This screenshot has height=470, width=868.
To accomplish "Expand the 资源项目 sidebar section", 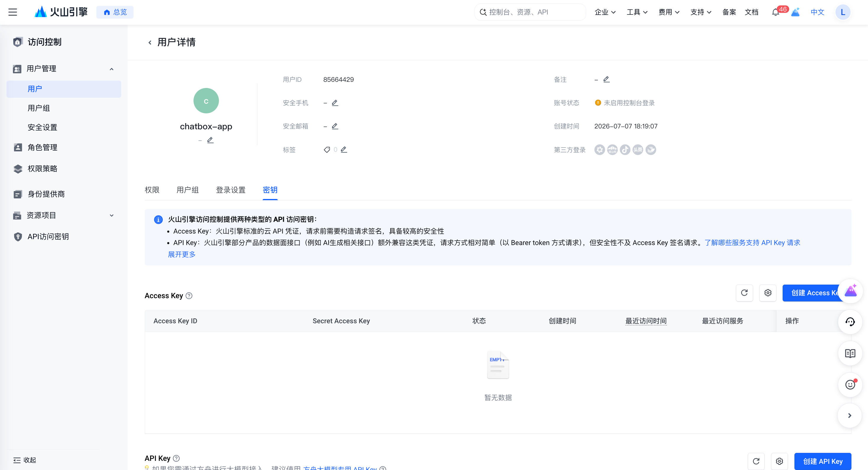I will click(x=112, y=216).
